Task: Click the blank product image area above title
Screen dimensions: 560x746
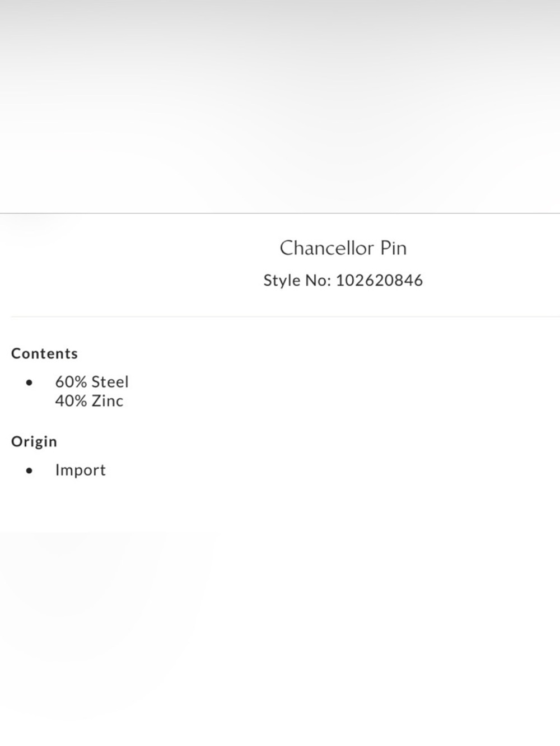Action: pyautogui.click(x=280, y=106)
